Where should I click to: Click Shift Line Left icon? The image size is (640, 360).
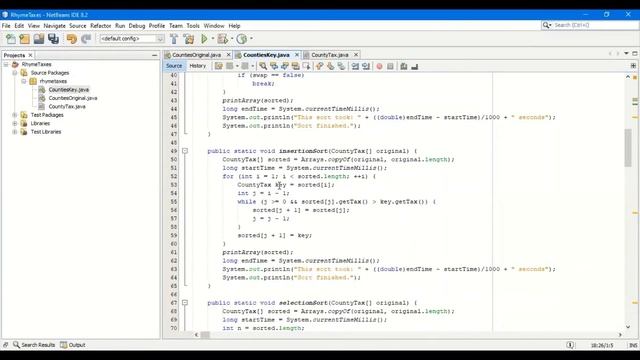pos(355,66)
